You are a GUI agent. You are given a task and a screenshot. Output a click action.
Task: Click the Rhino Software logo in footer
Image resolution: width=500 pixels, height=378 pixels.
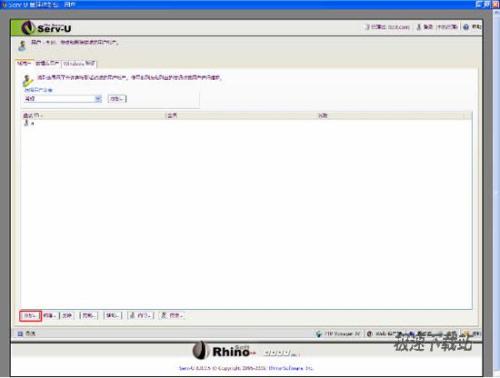pos(224,351)
